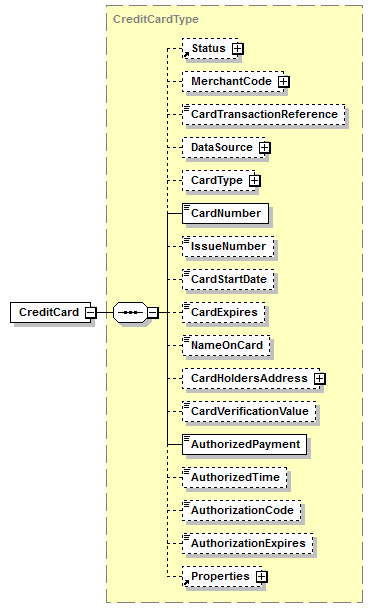Viewport: 373px width, 608px height.
Task: Click the CardVerificationValue element
Action: 249,411
